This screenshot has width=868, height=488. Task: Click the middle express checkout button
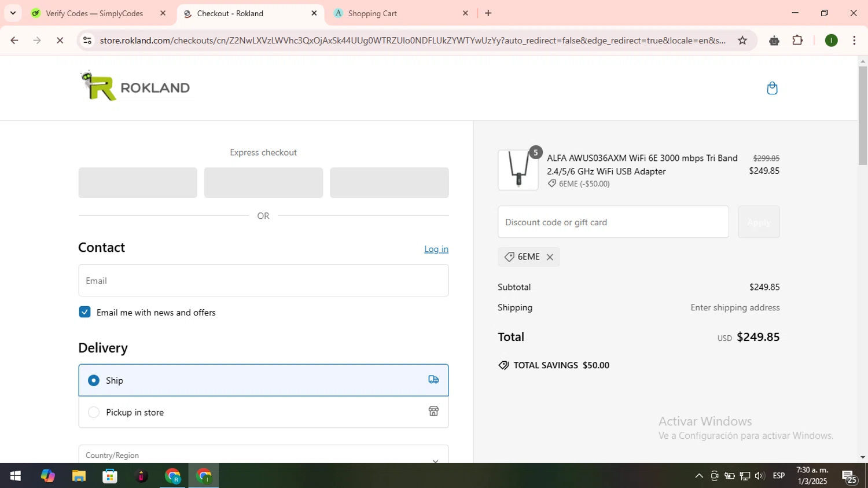pos(263,182)
